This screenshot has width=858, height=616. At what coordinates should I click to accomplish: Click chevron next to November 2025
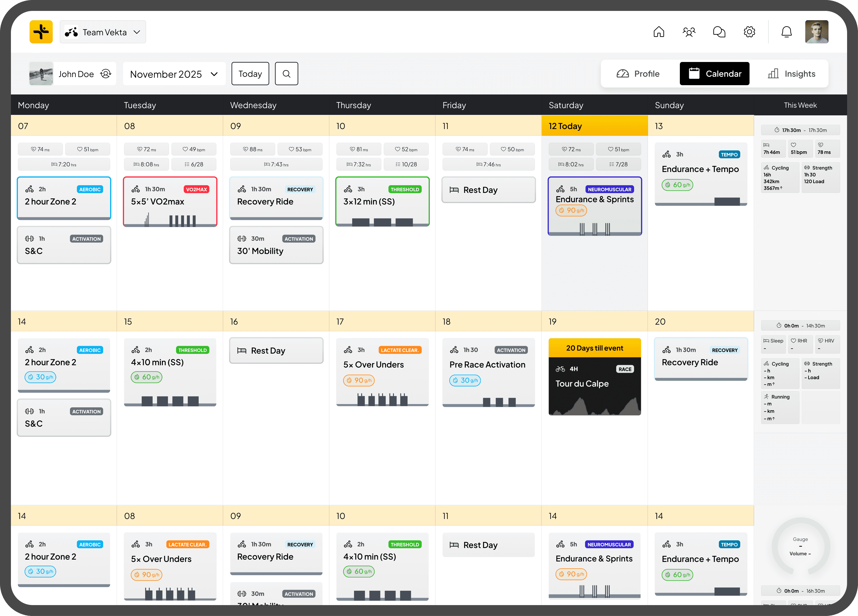coord(214,74)
